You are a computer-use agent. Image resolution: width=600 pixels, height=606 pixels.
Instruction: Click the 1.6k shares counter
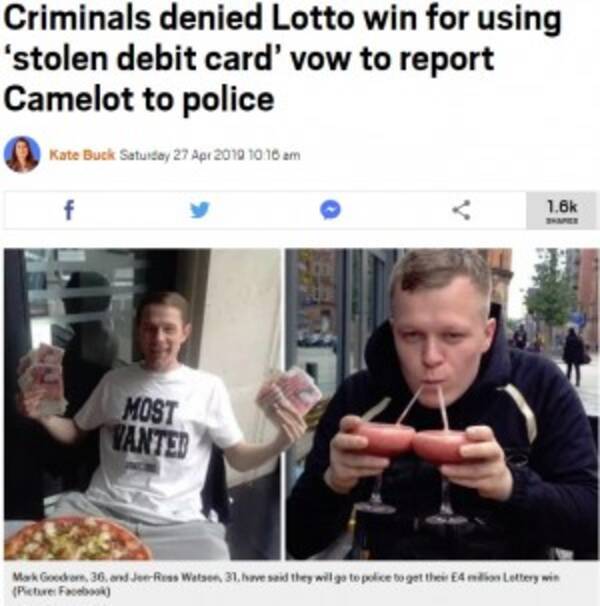tap(561, 211)
